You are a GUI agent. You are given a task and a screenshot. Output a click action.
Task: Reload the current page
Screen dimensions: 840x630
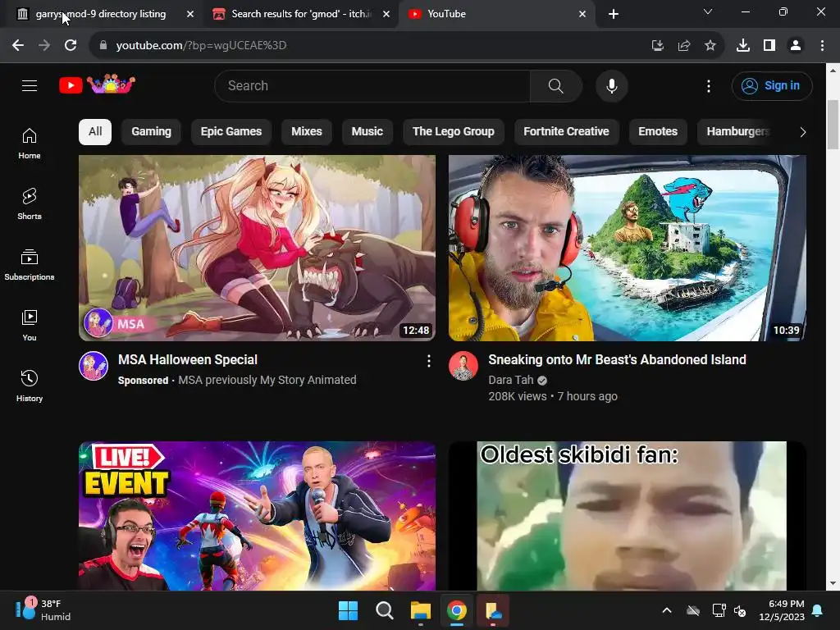(x=71, y=46)
